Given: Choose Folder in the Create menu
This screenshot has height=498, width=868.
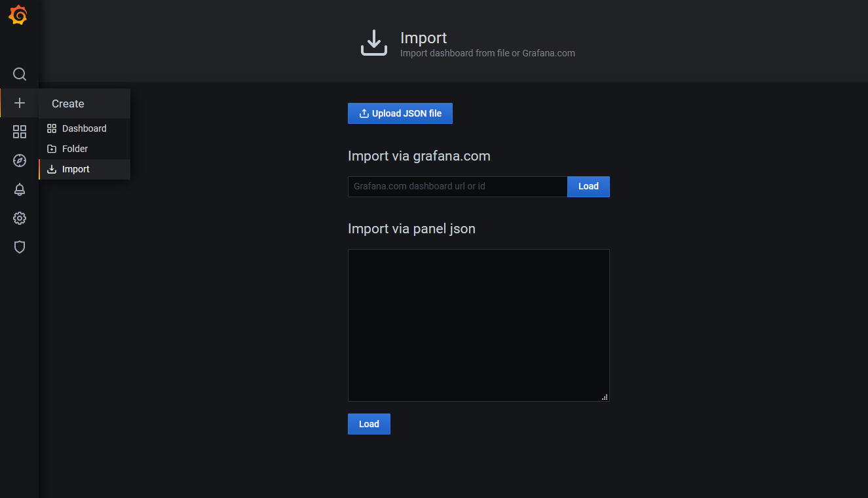Looking at the screenshot, I should 75,149.
